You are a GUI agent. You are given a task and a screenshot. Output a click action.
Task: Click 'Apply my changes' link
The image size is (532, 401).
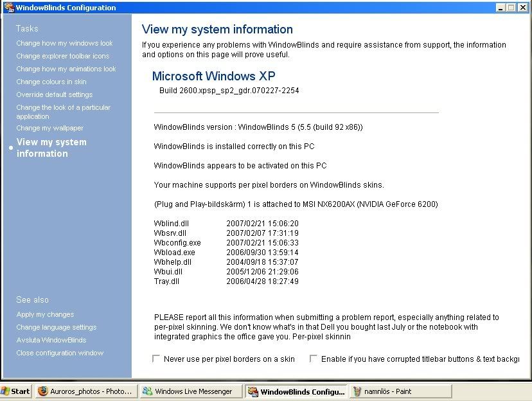pos(45,314)
